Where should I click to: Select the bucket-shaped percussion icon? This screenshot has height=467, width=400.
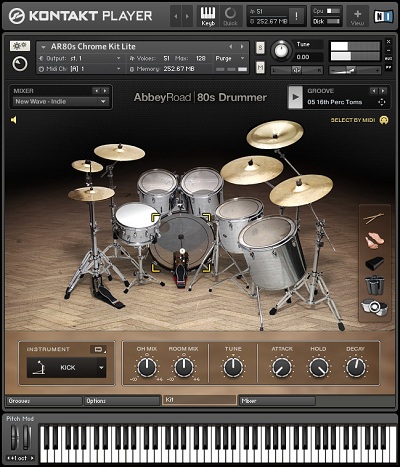click(x=375, y=285)
